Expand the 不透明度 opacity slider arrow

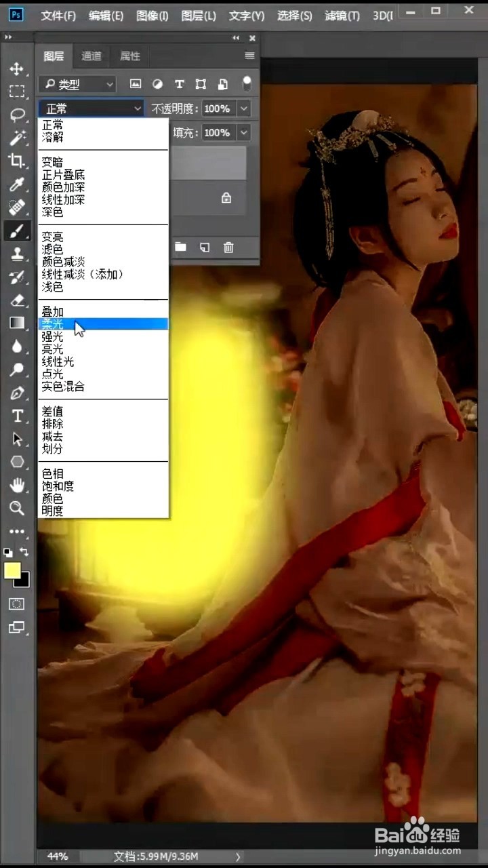pyautogui.click(x=243, y=108)
